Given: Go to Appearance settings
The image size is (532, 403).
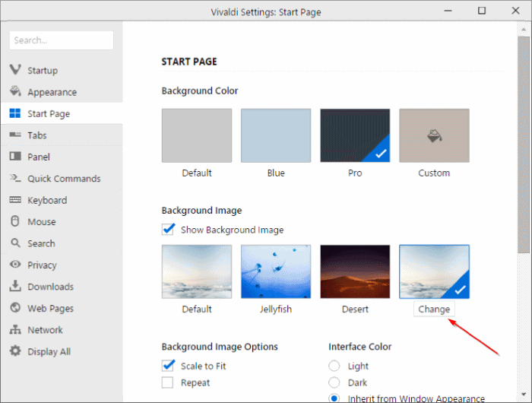Looking at the screenshot, I should click(52, 92).
